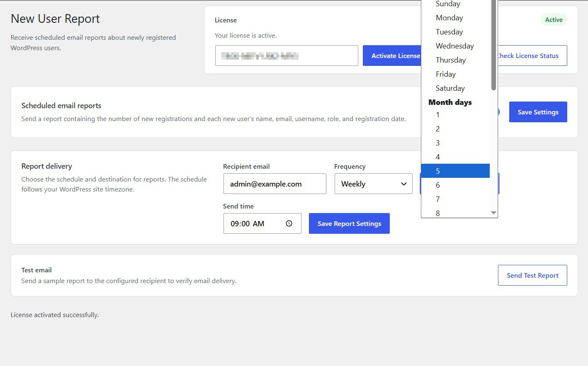Click the dropdown list scrollbar thumb
The width and height of the screenshot is (588, 366).
click(x=493, y=45)
